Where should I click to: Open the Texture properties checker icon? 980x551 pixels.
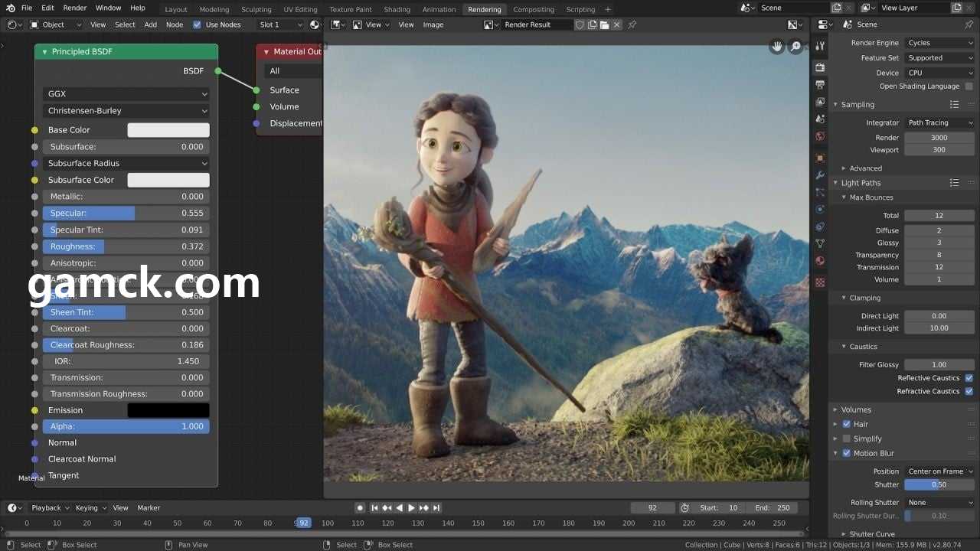(x=820, y=282)
